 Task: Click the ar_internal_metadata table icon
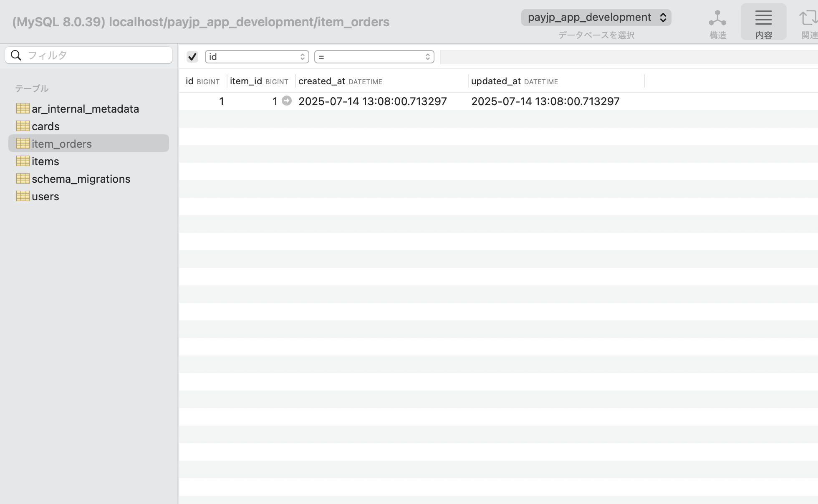pos(23,108)
